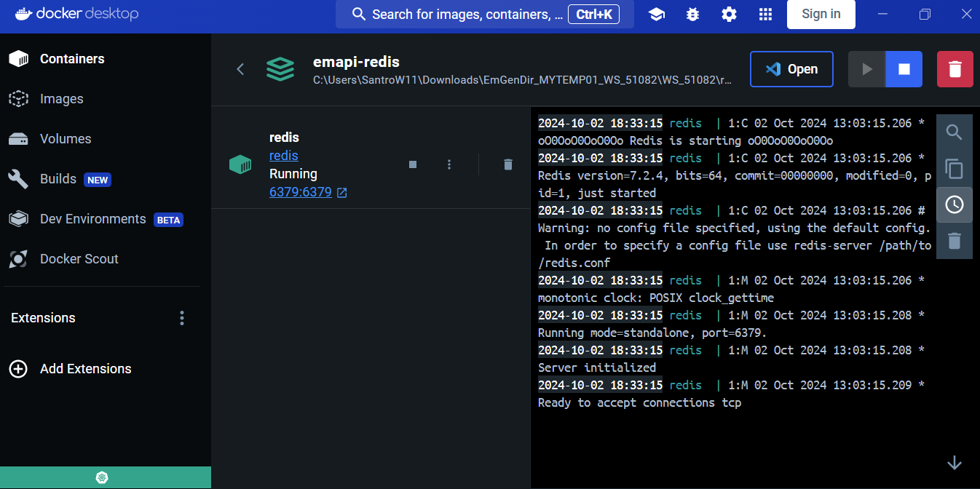
Task: Click the Ctrl+K shortcut badge
Action: point(593,15)
